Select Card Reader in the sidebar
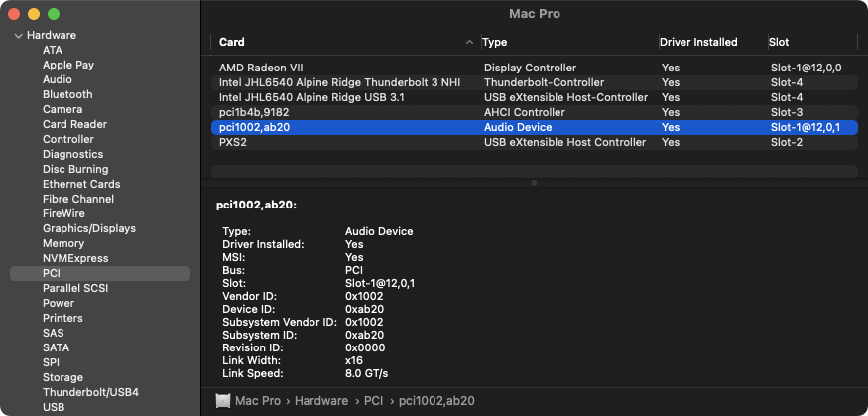868x416 pixels. click(74, 125)
